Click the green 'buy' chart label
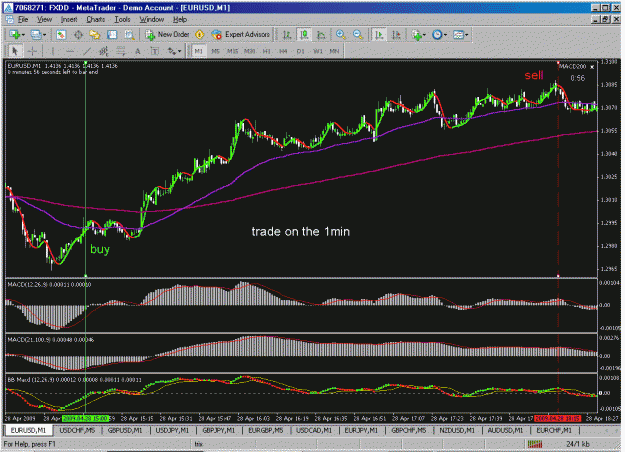Image resolution: width=625 pixels, height=452 pixels. [100, 250]
